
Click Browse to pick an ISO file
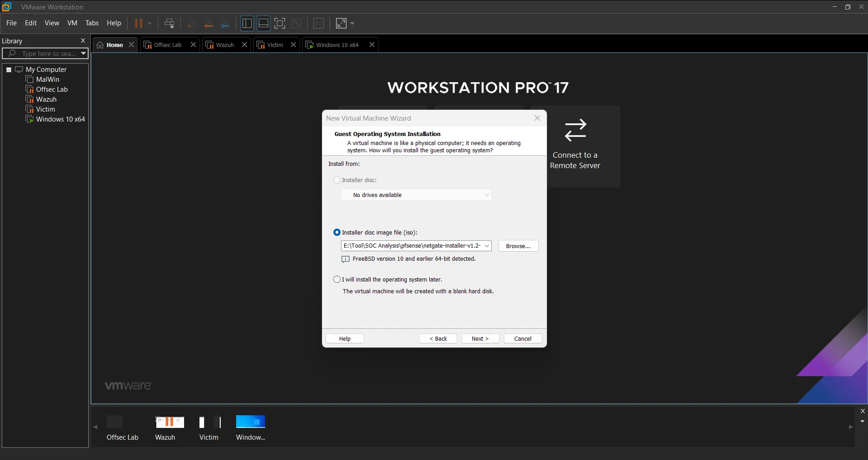pos(518,246)
